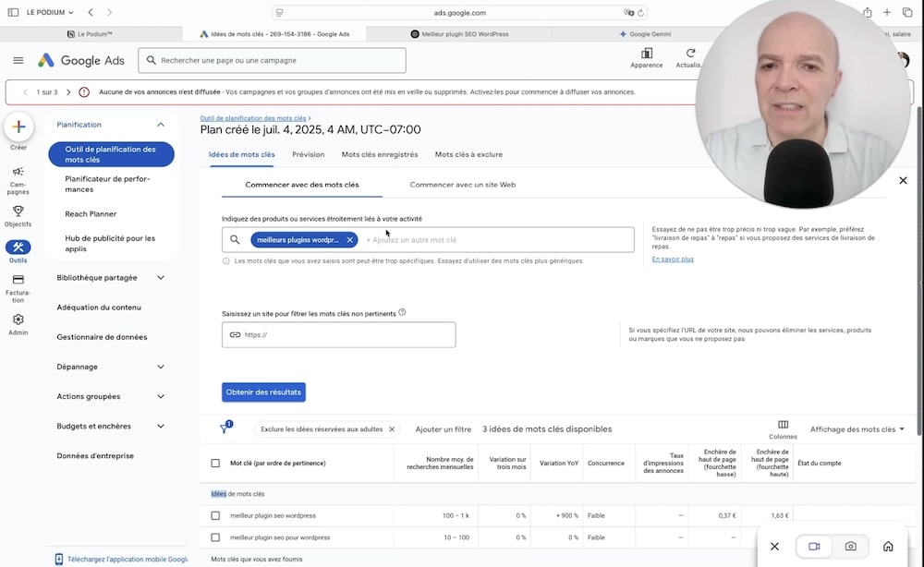Collapse the Planification section
The height and width of the screenshot is (567, 924).
click(161, 125)
